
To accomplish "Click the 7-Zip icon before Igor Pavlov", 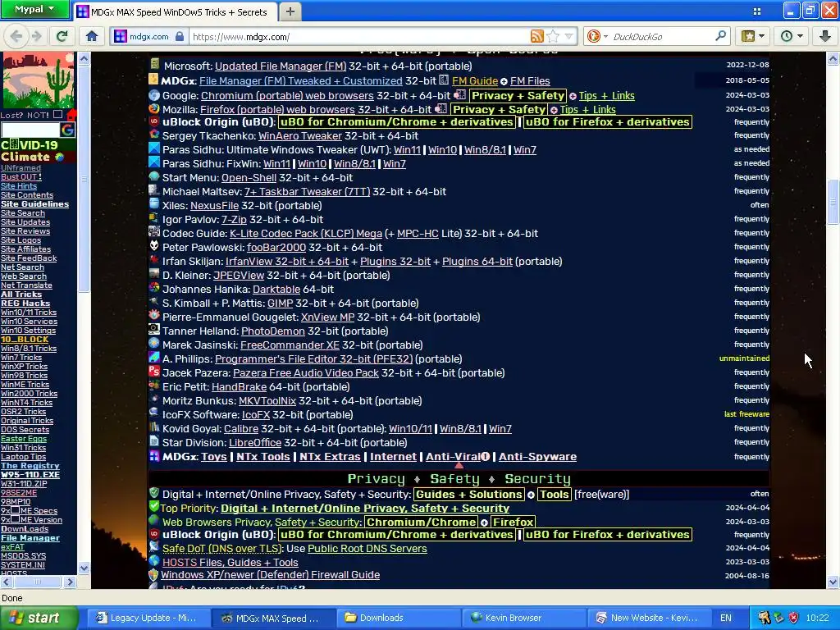I will pyautogui.click(x=154, y=218).
